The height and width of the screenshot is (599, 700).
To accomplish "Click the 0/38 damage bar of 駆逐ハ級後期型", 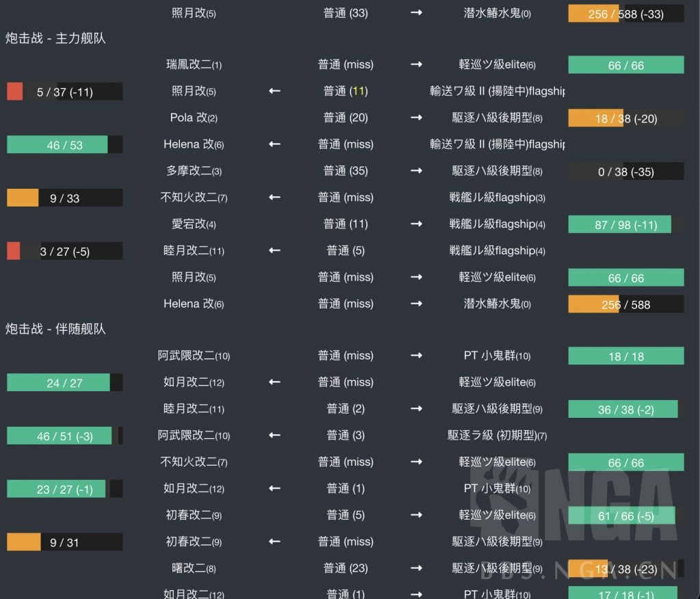I will click(x=625, y=171).
